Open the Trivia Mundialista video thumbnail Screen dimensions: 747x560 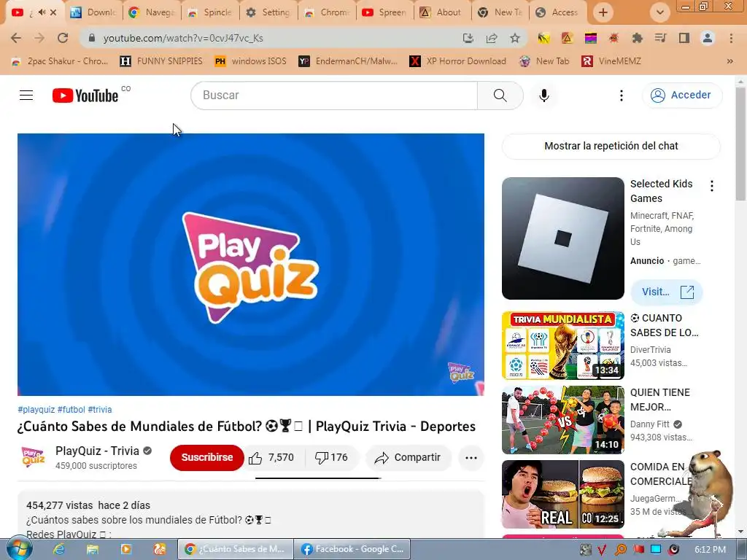coord(562,346)
